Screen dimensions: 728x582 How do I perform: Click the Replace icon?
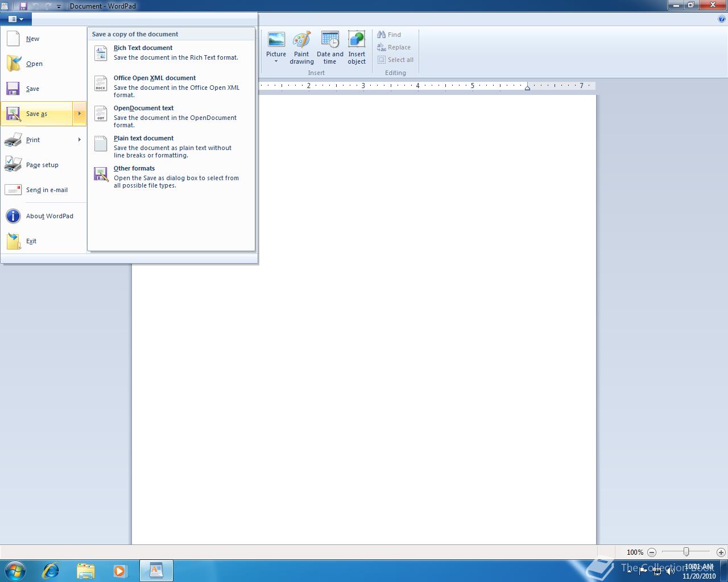tap(382, 47)
